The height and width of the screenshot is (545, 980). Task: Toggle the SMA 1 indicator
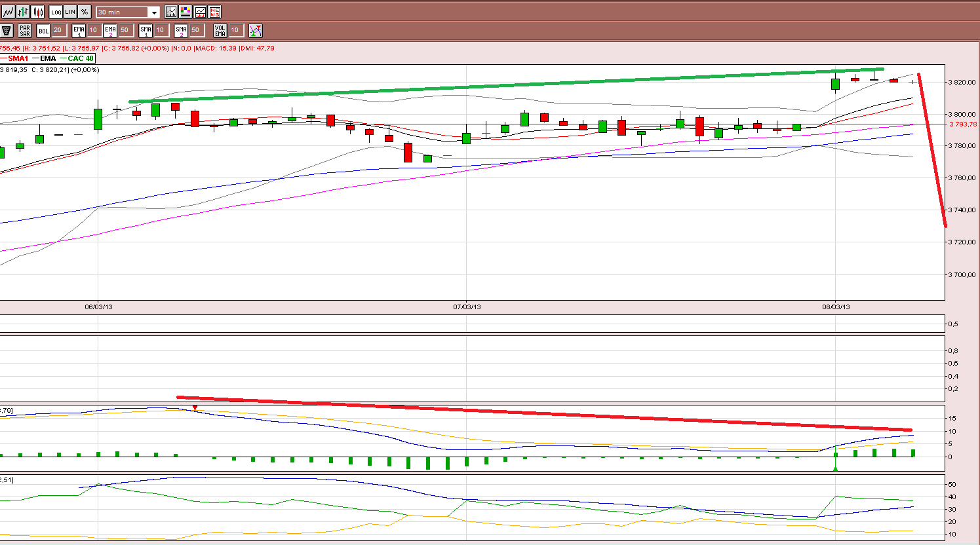point(146,30)
